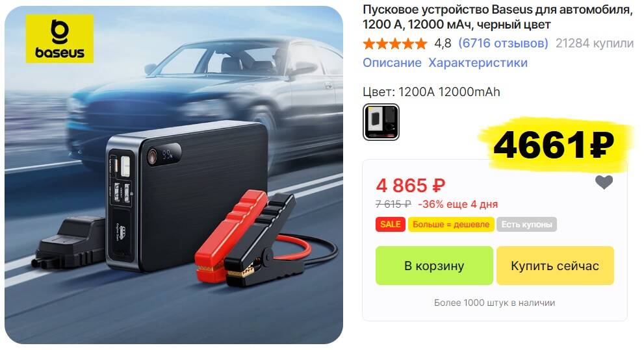Click the Больше = дешевле badge
Image resolution: width=644 pixels, height=350 pixels.
[x=451, y=225]
